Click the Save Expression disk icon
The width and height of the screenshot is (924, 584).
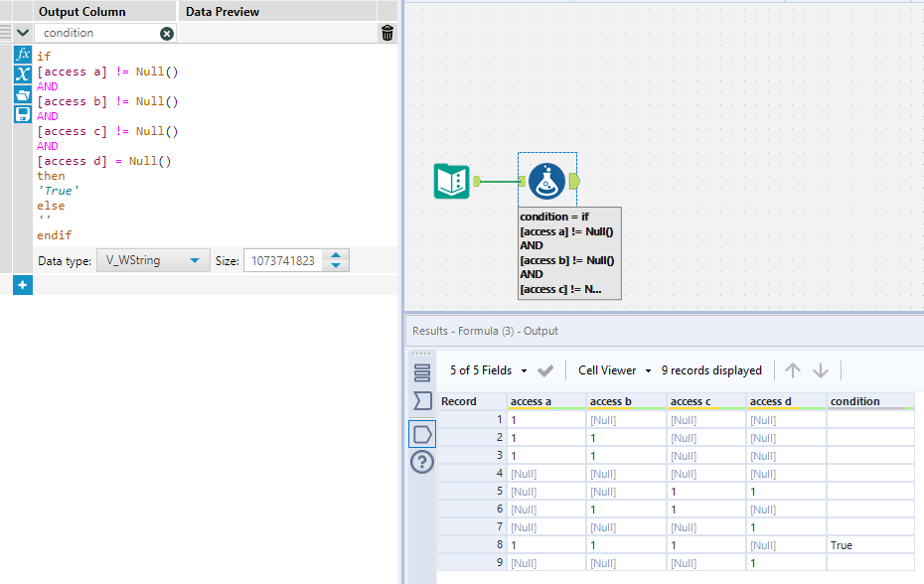tap(22, 114)
